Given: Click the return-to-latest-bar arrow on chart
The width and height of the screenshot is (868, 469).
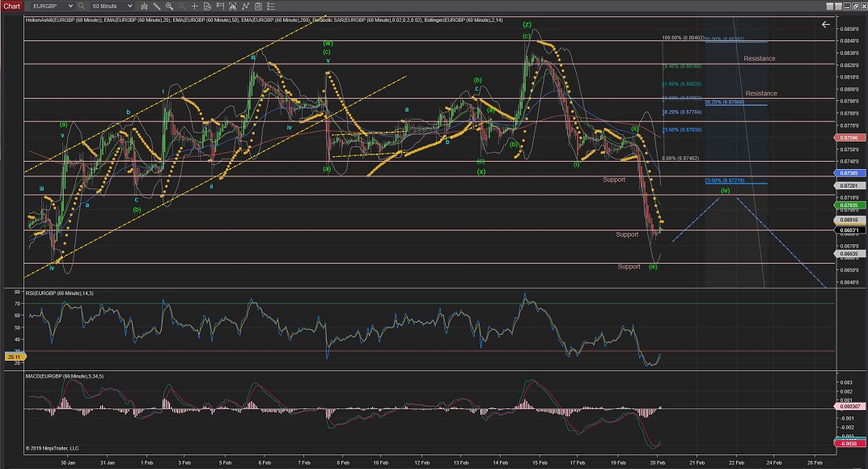Looking at the screenshot, I should point(825,24).
